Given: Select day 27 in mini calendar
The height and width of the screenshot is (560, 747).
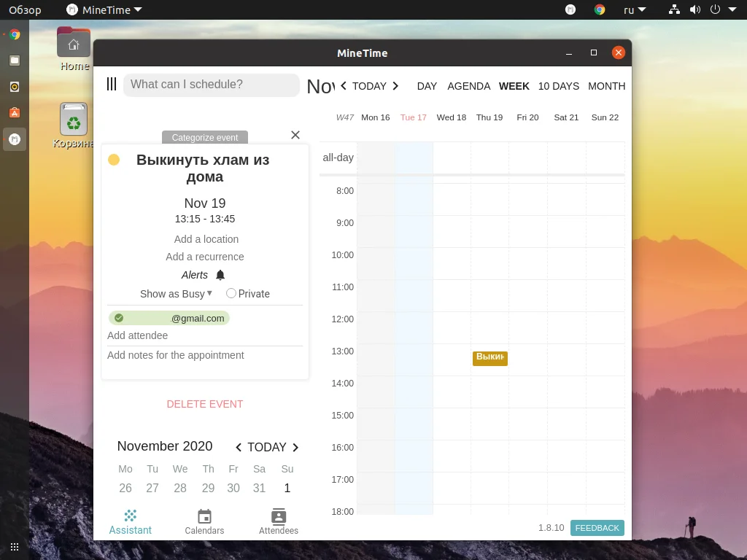Looking at the screenshot, I should 152,488.
